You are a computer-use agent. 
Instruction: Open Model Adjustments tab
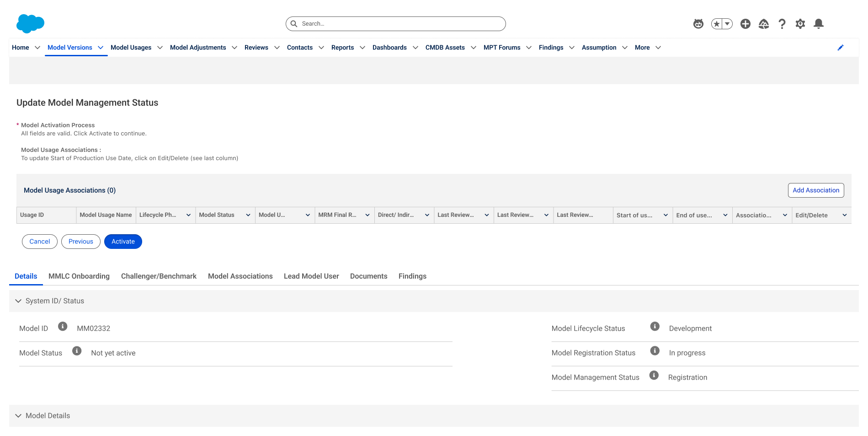point(198,48)
